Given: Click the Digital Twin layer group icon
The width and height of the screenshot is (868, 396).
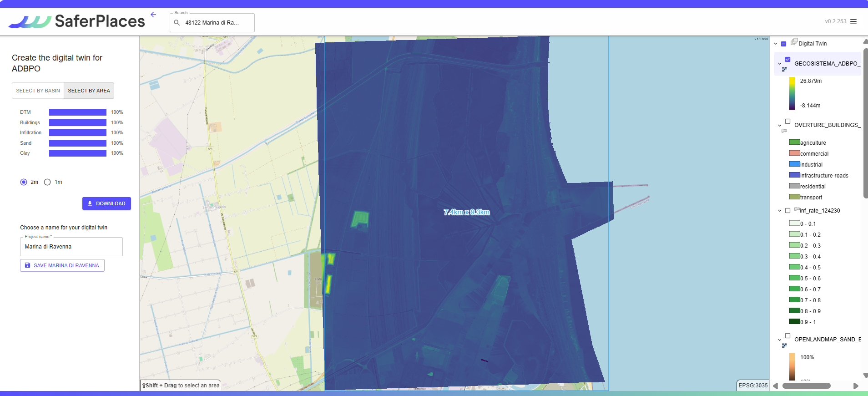Looking at the screenshot, I should pyautogui.click(x=794, y=42).
